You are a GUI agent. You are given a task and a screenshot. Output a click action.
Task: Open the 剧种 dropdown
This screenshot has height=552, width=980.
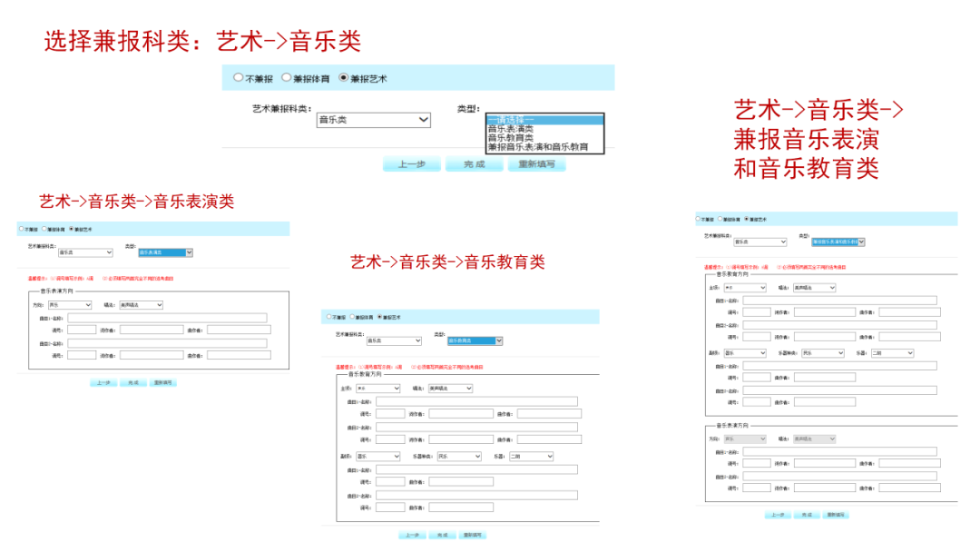click(377, 456)
